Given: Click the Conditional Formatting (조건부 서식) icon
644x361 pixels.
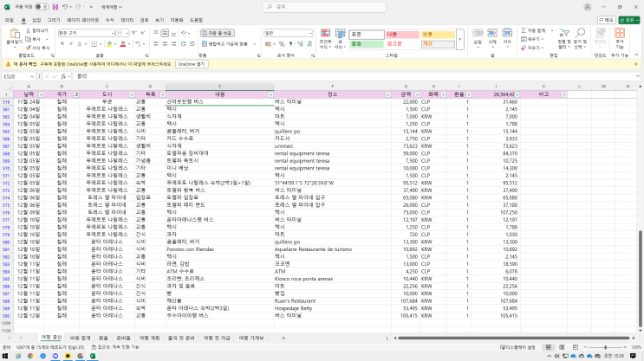Looking at the screenshot, I should (325, 34).
